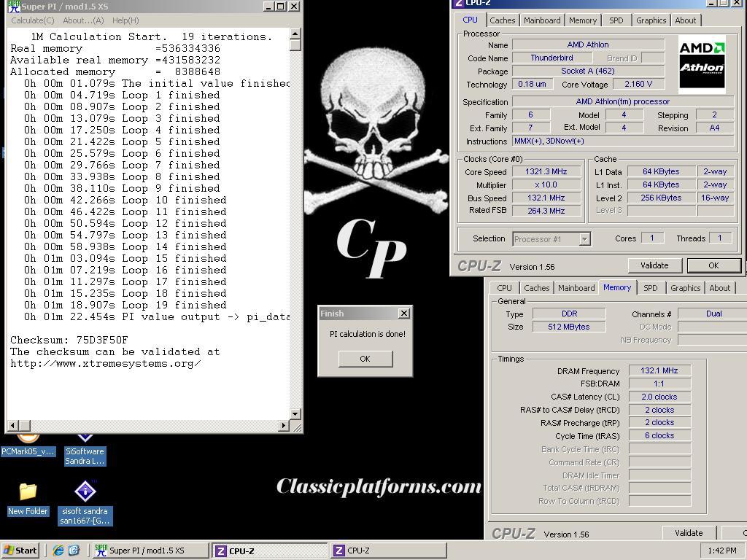Screen dimensions: 747x560
Task: Click CPU-Z title bar Z icon
Action: coord(458,4)
